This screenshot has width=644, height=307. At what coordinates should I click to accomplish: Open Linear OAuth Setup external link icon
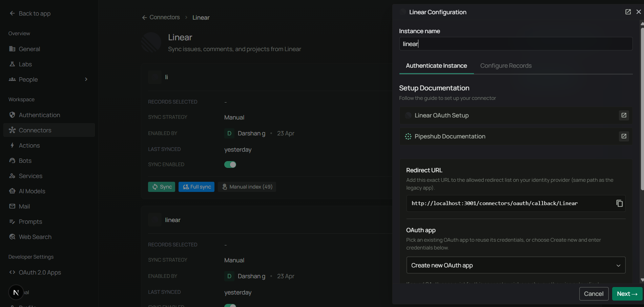(x=624, y=115)
